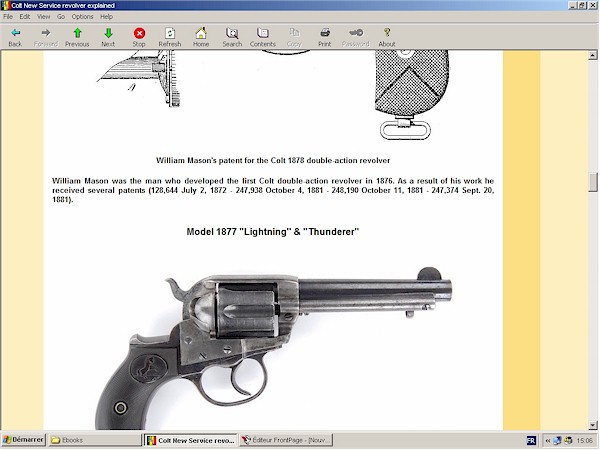
Task: Open the About dialog
Action: [387, 37]
